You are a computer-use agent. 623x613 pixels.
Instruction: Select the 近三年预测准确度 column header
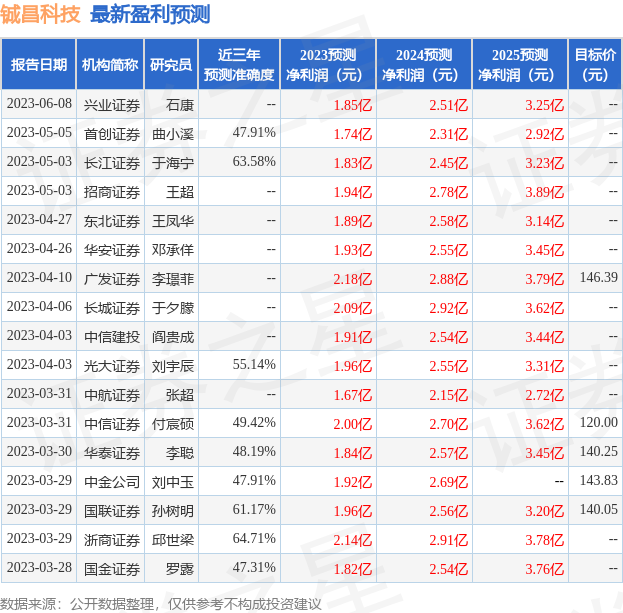point(239,64)
